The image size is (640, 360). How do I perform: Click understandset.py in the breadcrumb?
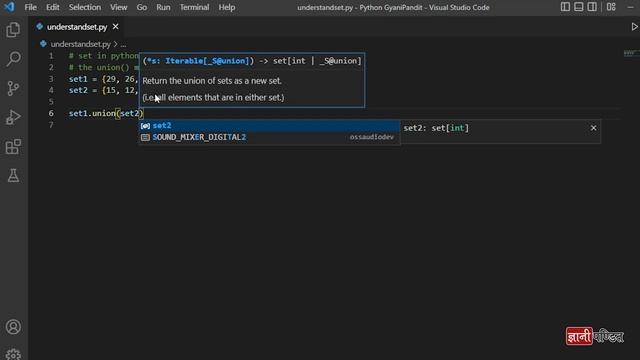click(80, 44)
